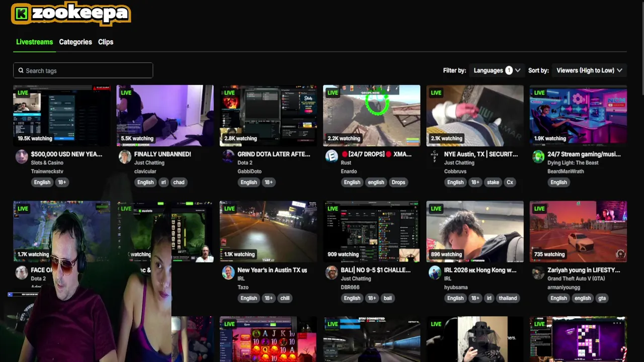Click the BeardManWrath channel name
644x362 pixels.
(566, 171)
